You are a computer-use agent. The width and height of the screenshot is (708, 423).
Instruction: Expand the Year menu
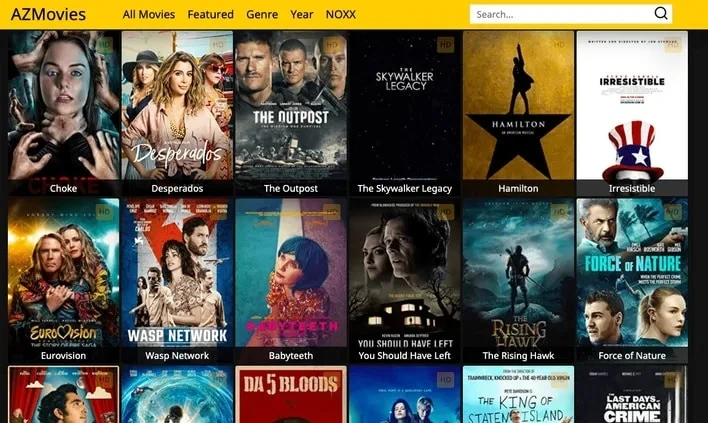pyautogui.click(x=302, y=14)
